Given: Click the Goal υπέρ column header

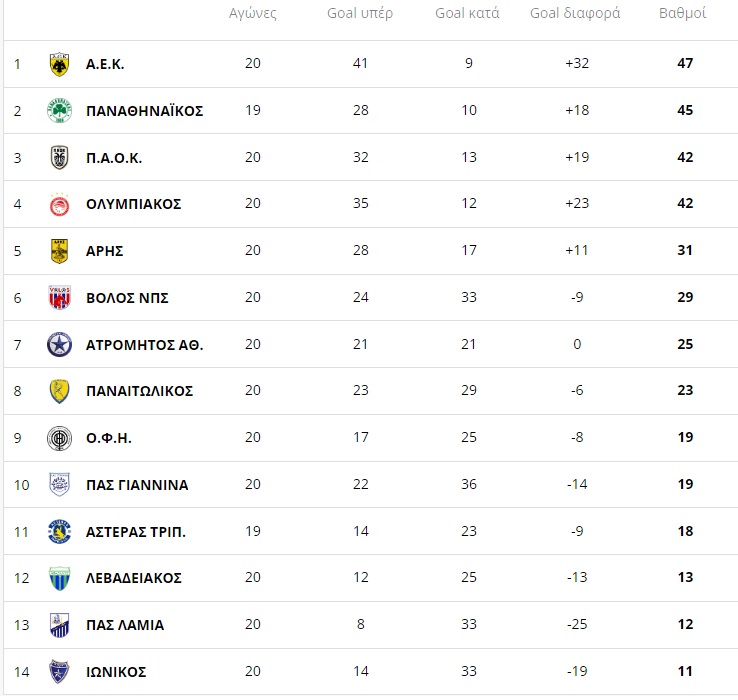Looking at the screenshot, I should (360, 13).
